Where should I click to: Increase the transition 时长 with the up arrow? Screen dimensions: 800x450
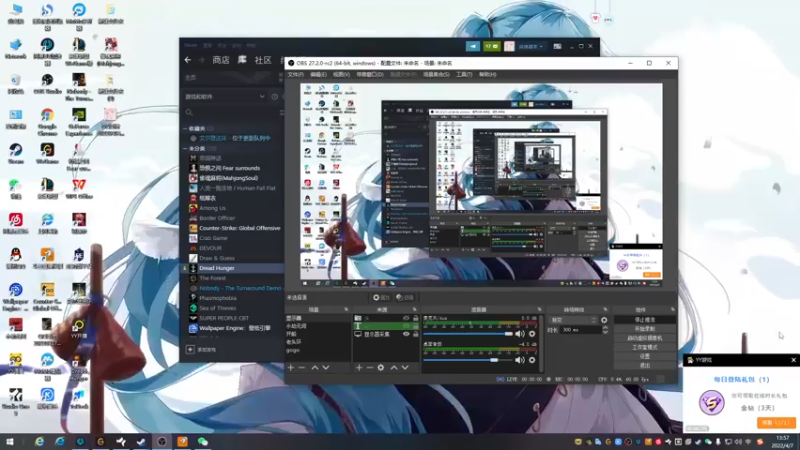605,328
